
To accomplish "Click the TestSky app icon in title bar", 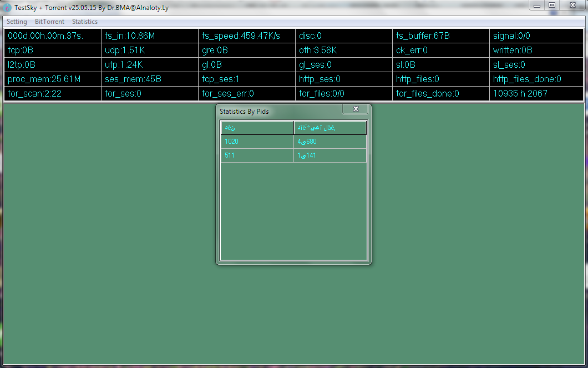I will [x=8, y=7].
